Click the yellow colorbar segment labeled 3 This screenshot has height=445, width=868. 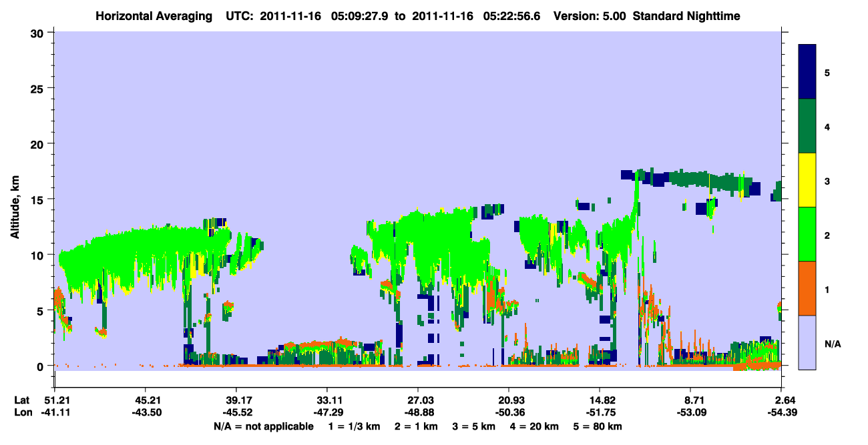pos(807,180)
